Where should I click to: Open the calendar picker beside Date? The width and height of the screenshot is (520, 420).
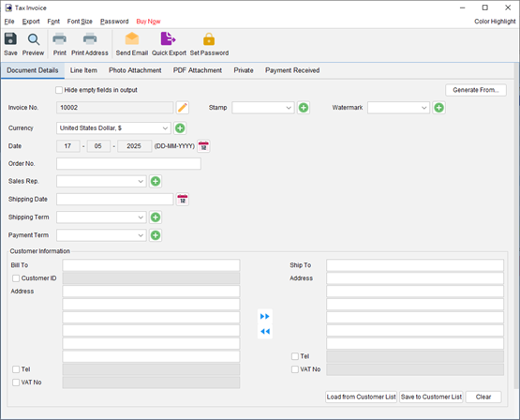[x=203, y=146]
